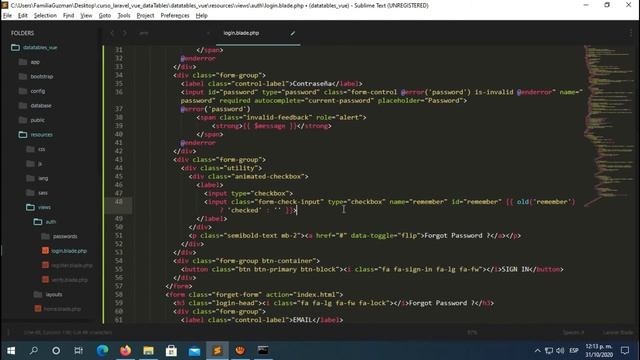Screen dimensions: 640x360
Task: Close the dimmed .env tab
Action: [208, 33]
